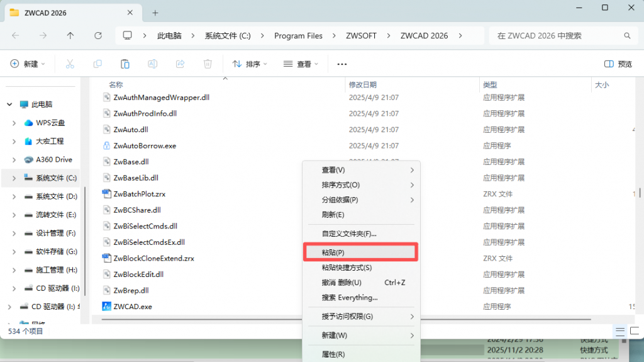
Task: Click the Paste clipboard icon in toolbar
Action: coord(125,64)
